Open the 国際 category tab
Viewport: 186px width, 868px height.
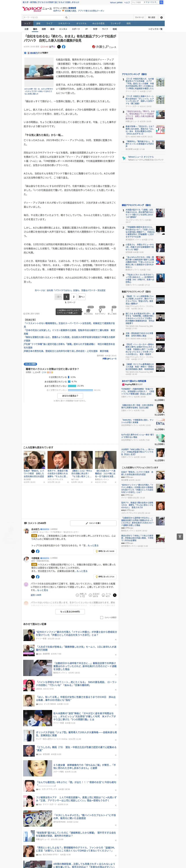(44, 29)
